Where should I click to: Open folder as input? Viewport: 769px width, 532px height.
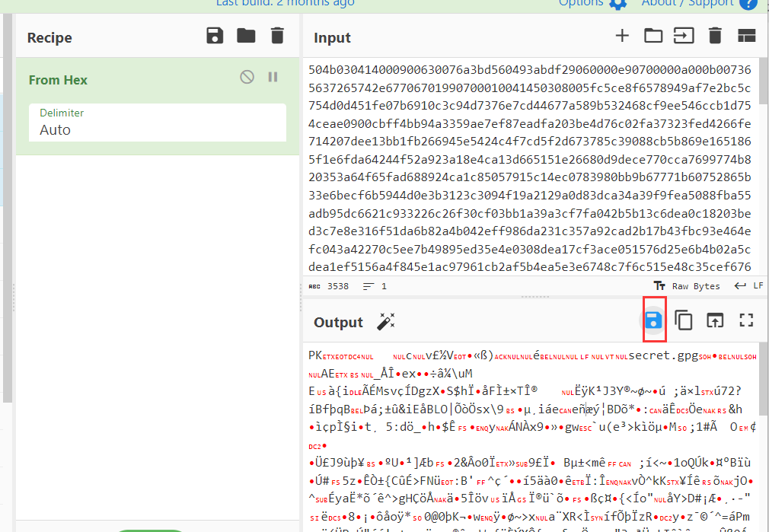pyautogui.click(x=653, y=36)
